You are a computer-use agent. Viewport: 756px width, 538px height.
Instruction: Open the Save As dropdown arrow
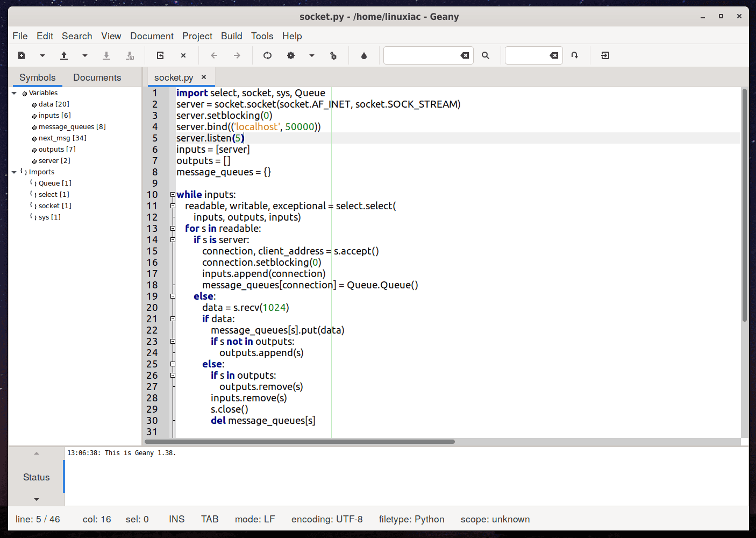pyautogui.click(x=84, y=55)
